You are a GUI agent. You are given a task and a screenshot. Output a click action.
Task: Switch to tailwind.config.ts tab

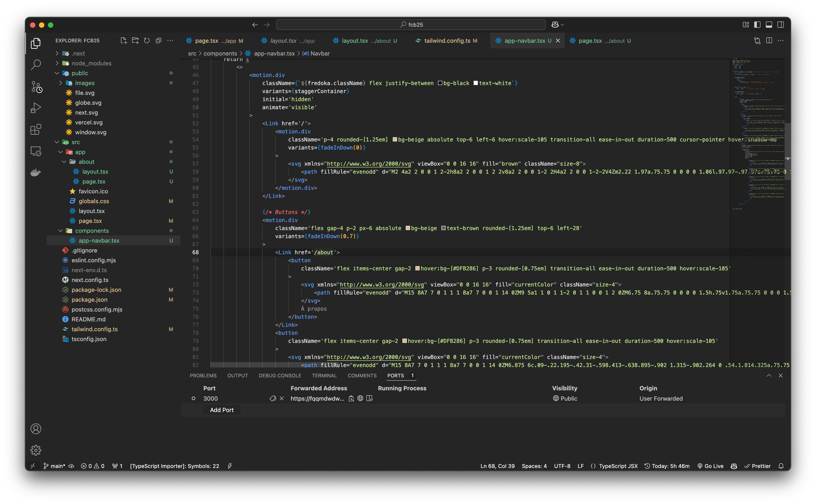[447, 41]
